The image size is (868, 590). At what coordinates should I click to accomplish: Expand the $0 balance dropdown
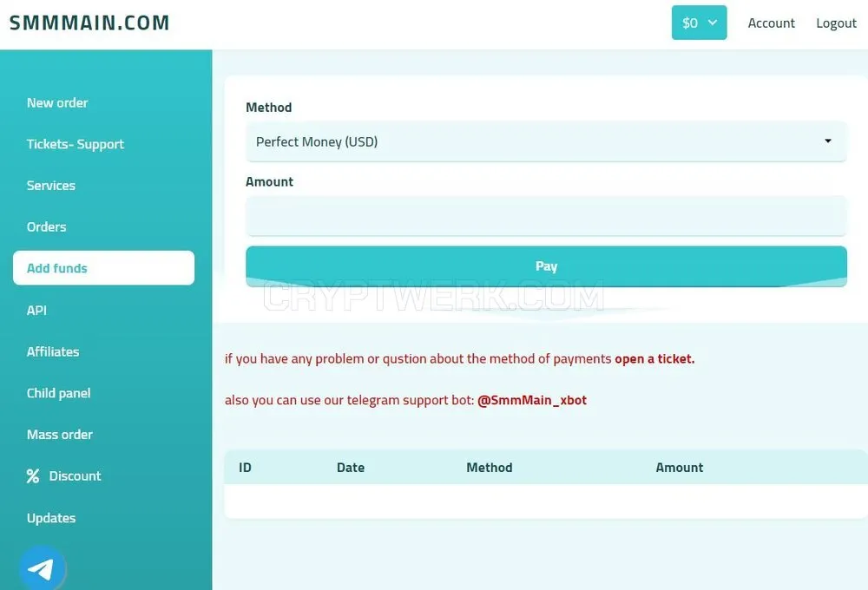[699, 23]
